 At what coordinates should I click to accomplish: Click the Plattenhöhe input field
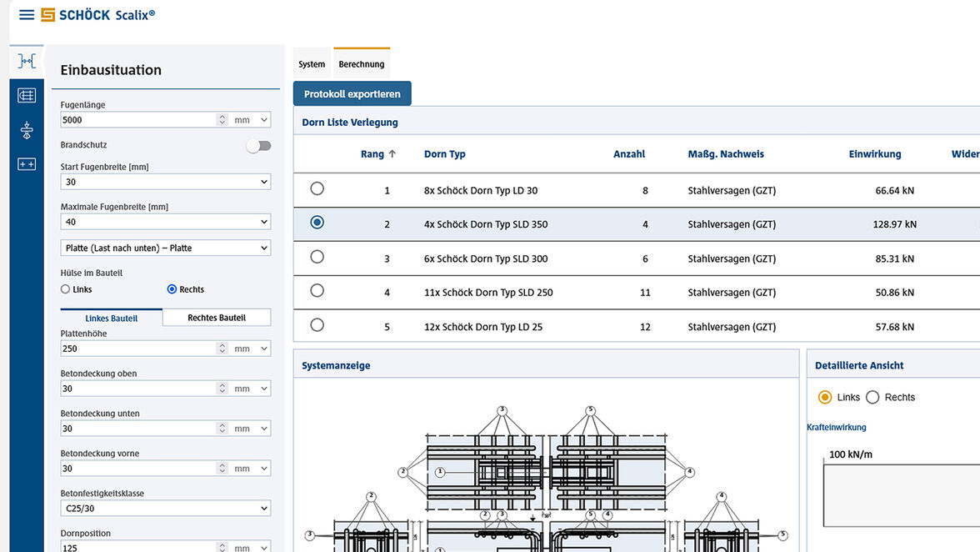[137, 349]
